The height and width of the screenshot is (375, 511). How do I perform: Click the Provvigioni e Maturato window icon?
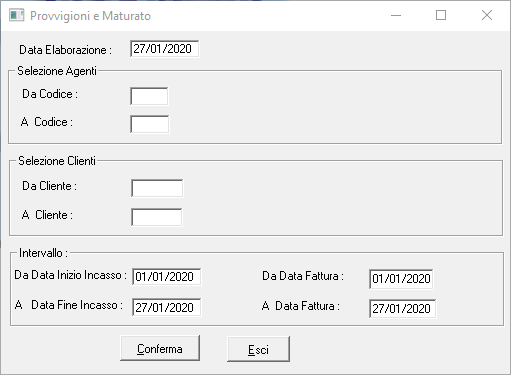[x=17, y=15]
